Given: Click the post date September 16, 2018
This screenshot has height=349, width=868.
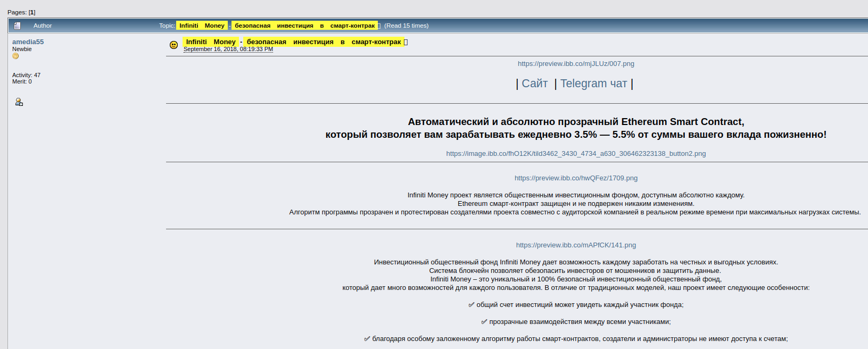Looking at the screenshot, I should 228,49.
